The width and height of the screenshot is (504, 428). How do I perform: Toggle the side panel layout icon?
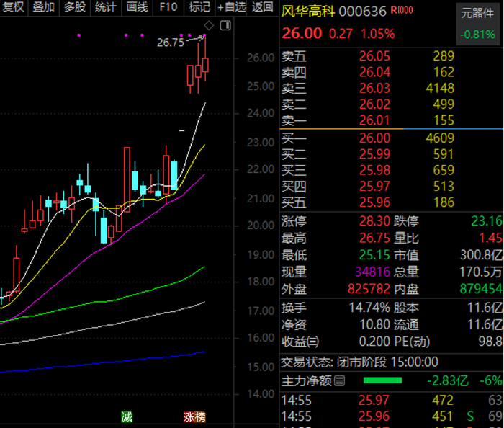(225, 25)
